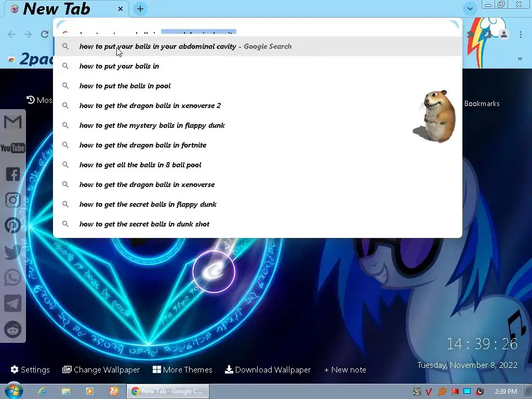This screenshot has width=532, height=399.
Task: Click the orange icon next to media player in taskbar
Action: coord(114,391)
